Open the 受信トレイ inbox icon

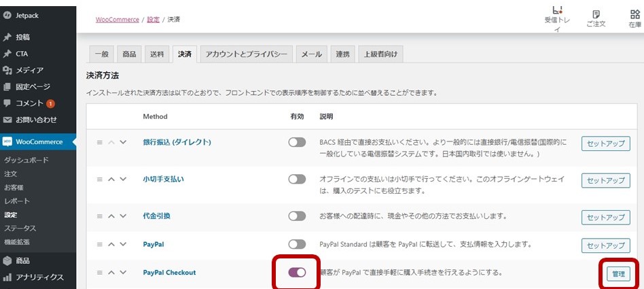tap(557, 10)
